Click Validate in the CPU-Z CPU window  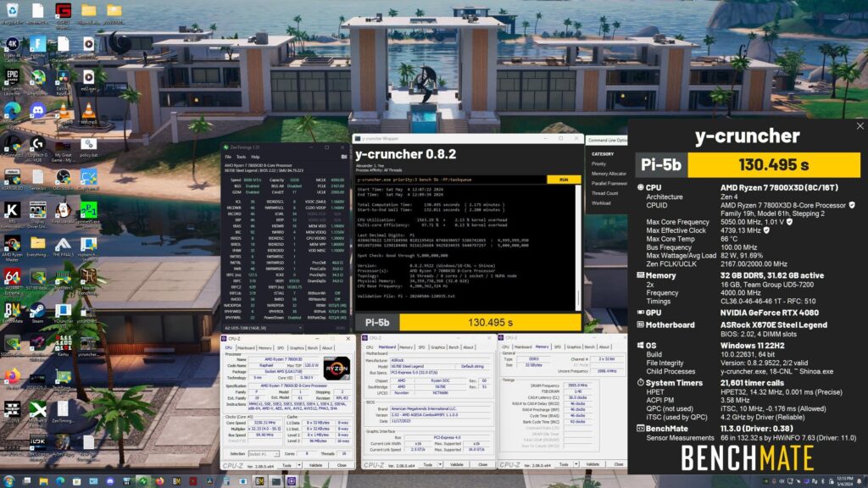[316, 465]
